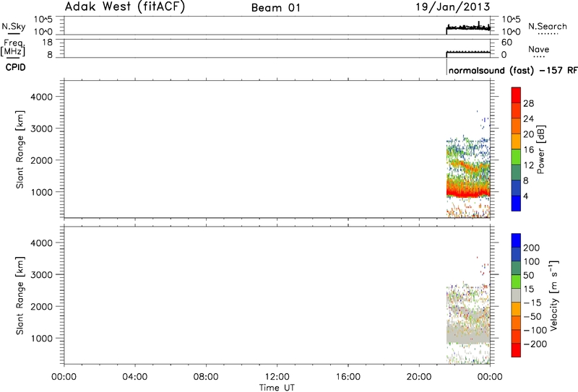Click the 'N.Sky' legend label

point(14,26)
